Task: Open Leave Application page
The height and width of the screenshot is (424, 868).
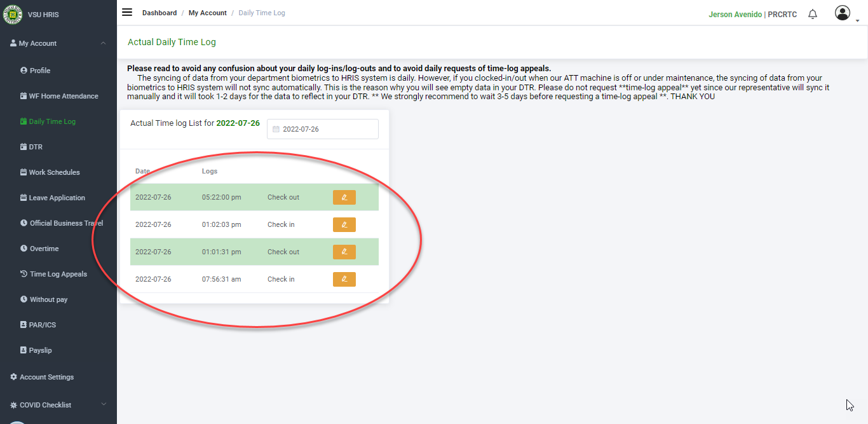Action: pyautogui.click(x=57, y=198)
